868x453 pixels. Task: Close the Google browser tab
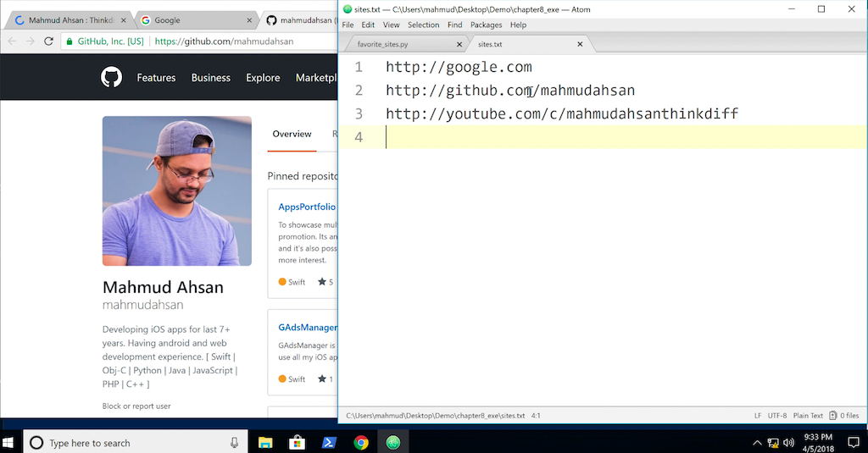tap(249, 20)
